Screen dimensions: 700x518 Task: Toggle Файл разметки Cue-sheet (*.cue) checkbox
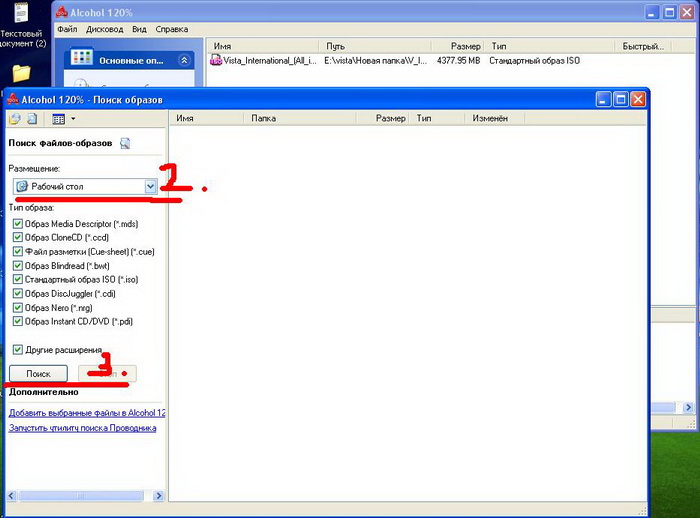click(x=17, y=251)
